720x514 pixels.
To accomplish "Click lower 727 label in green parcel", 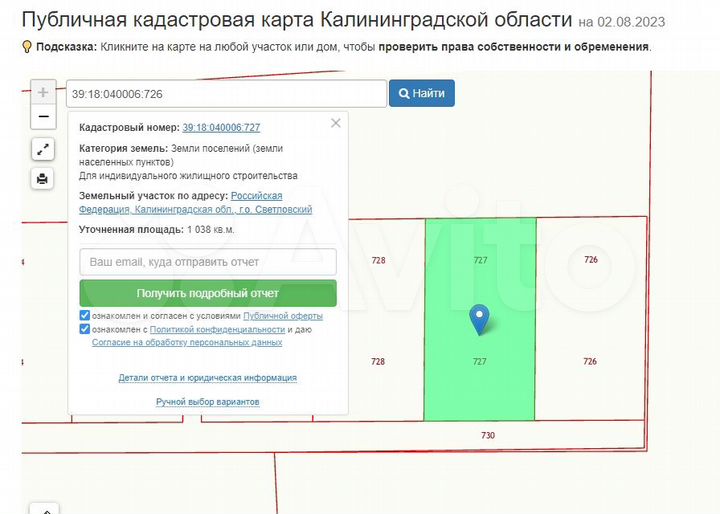I will 479,361.
